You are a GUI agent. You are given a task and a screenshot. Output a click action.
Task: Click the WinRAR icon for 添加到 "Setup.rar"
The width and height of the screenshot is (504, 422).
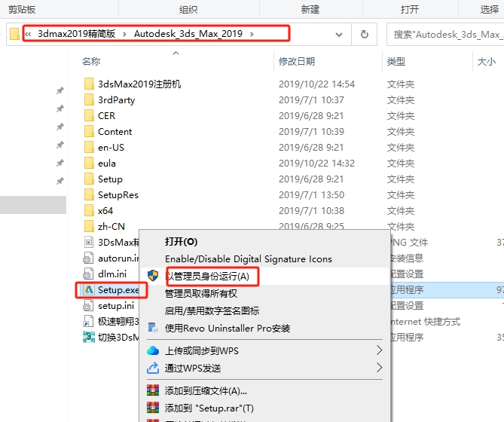[x=153, y=408]
